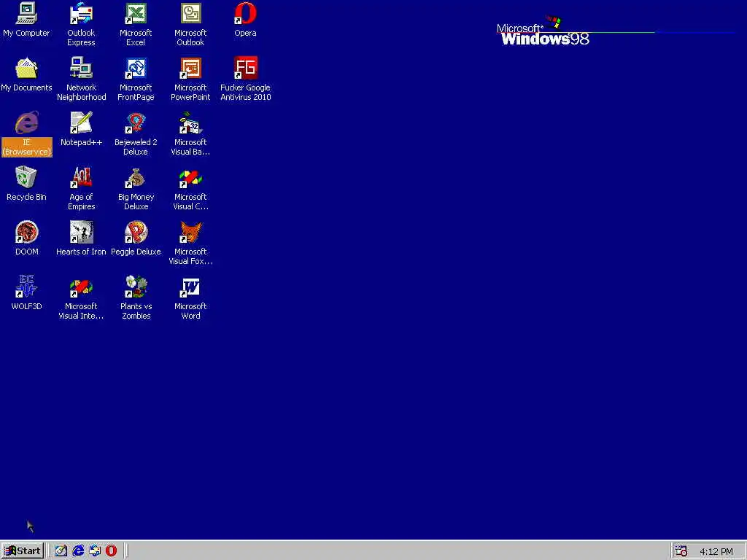Click the 4:12 PM system clock
This screenshot has width=747, height=560.
716,552
